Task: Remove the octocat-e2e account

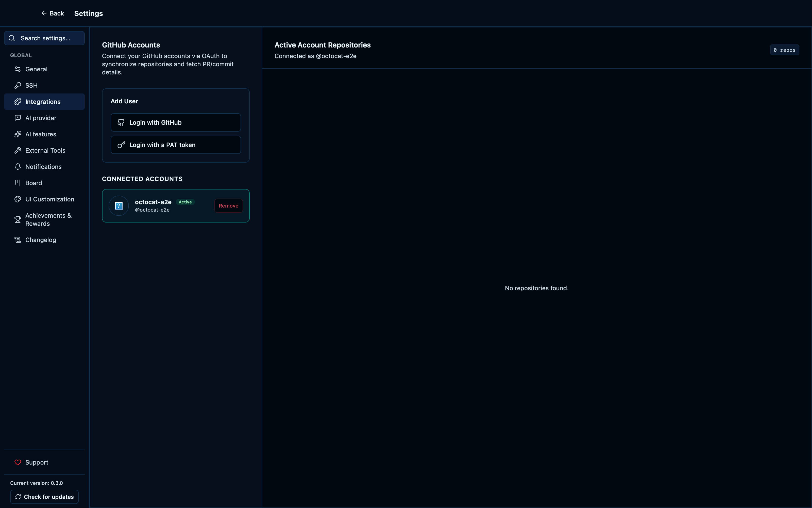Action: point(228,206)
